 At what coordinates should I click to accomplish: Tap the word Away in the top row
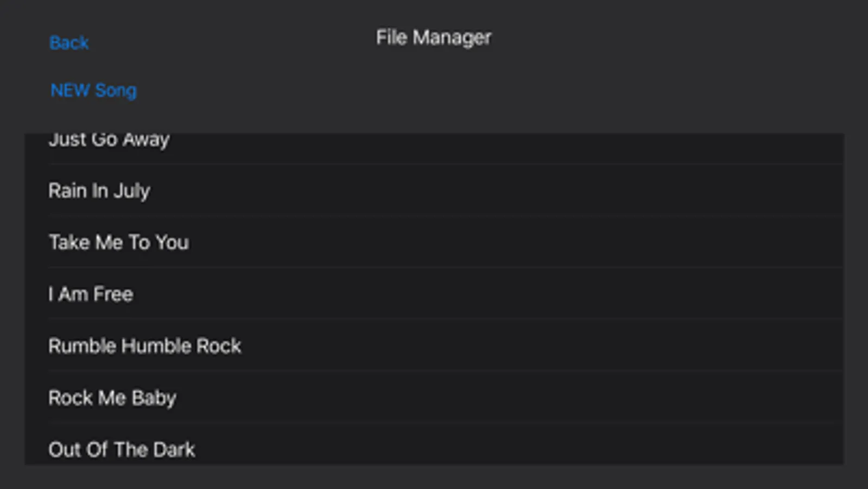(x=146, y=141)
